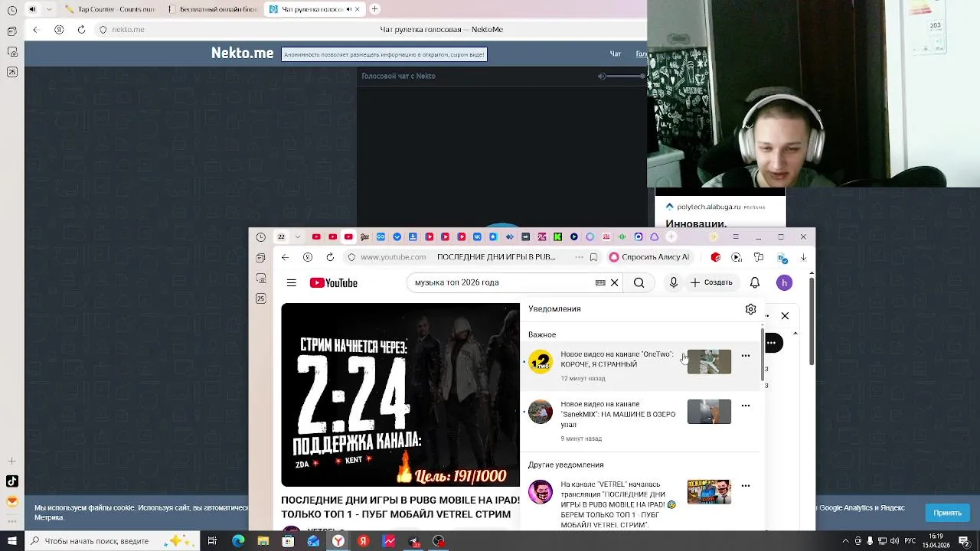
Task: Click VETREL channel avatar in notifications
Action: click(541, 492)
